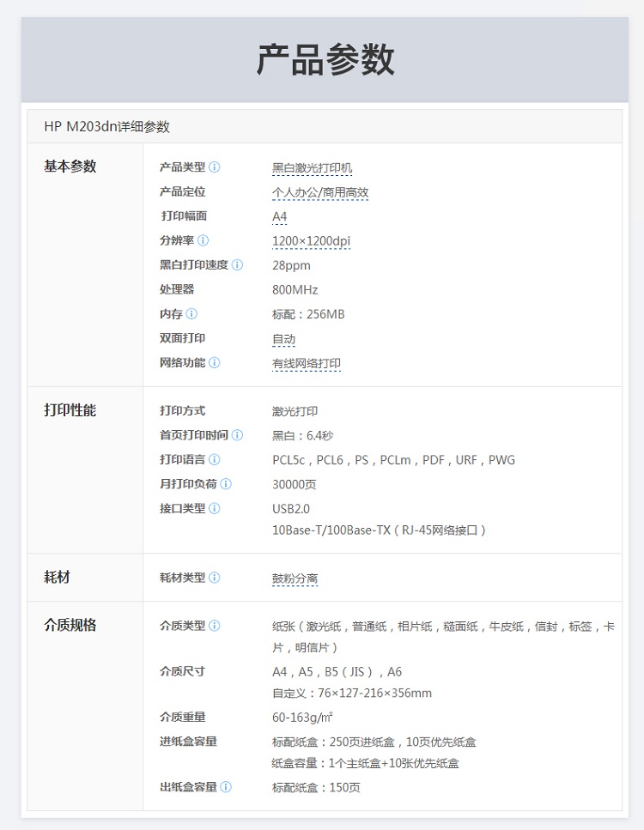Click the 自动 duplex printing link
Screen dimensions: 644x830
[283, 339]
